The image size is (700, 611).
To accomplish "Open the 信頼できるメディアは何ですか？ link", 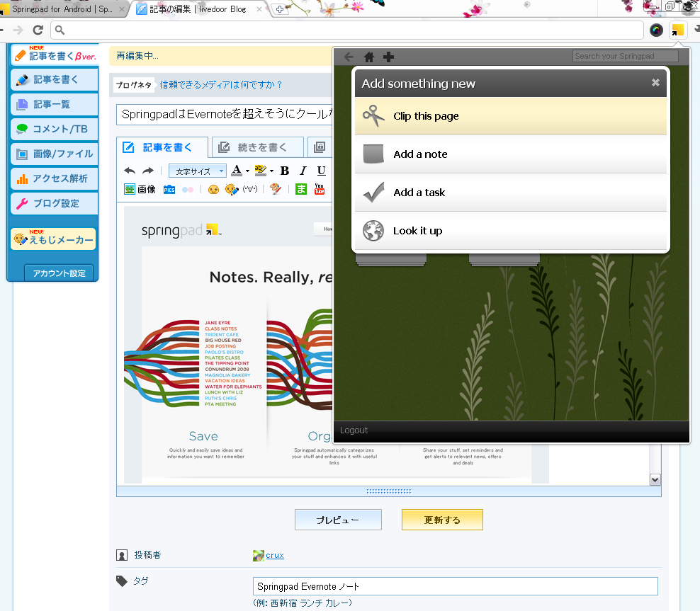I will click(221, 84).
